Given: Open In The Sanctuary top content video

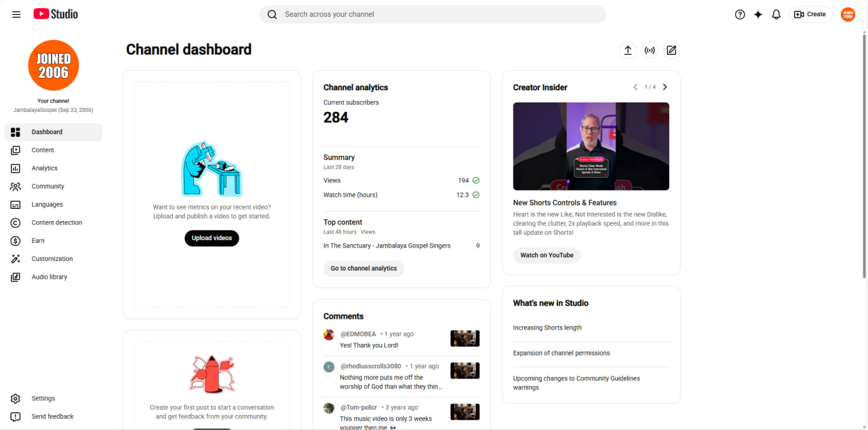Looking at the screenshot, I should pyautogui.click(x=387, y=246).
